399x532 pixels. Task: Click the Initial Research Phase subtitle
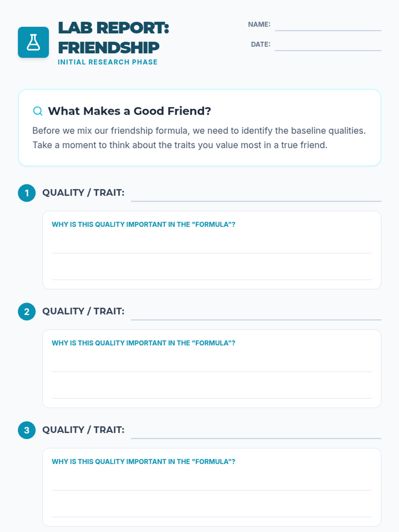pyautogui.click(x=108, y=62)
